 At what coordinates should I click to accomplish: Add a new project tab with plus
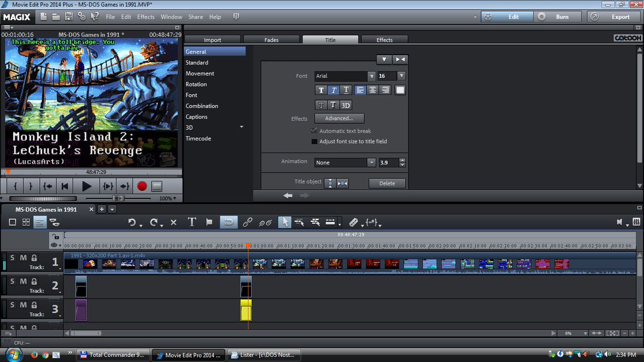point(102,209)
